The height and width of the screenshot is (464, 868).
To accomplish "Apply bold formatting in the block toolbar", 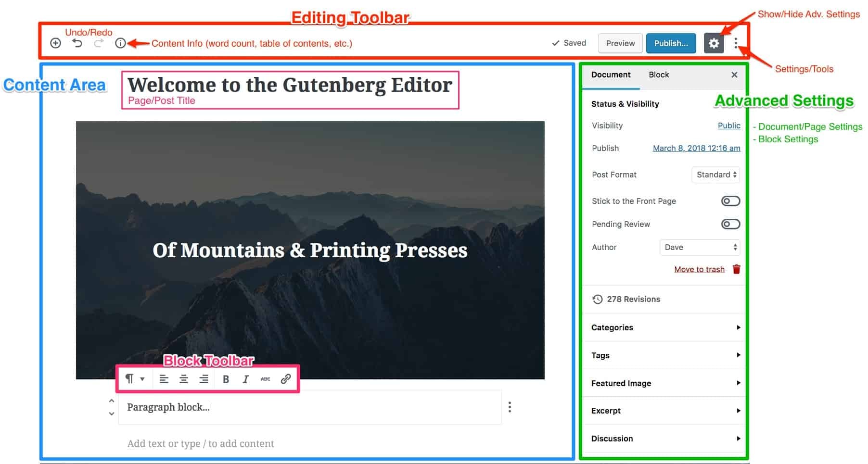I will pos(226,379).
